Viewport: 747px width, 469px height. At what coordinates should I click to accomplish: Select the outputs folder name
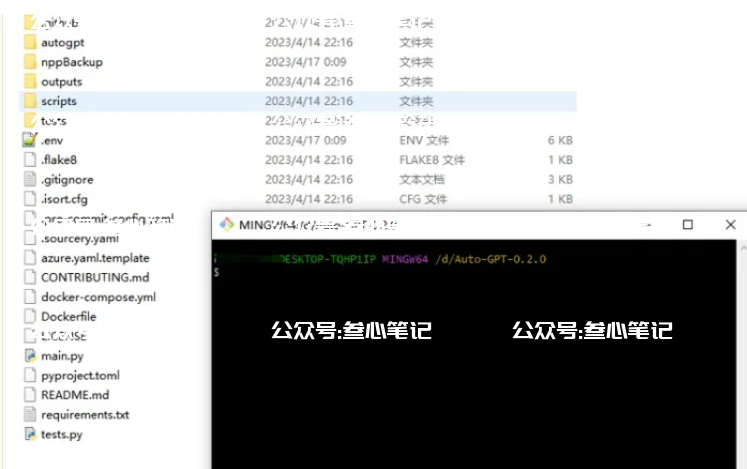(61, 82)
